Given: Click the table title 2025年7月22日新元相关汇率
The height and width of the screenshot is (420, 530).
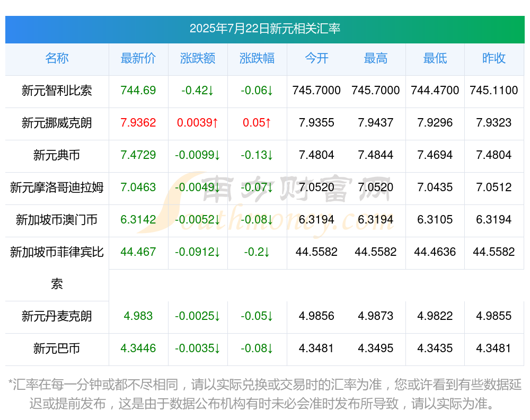Looking at the screenshot, I should 264,29.
